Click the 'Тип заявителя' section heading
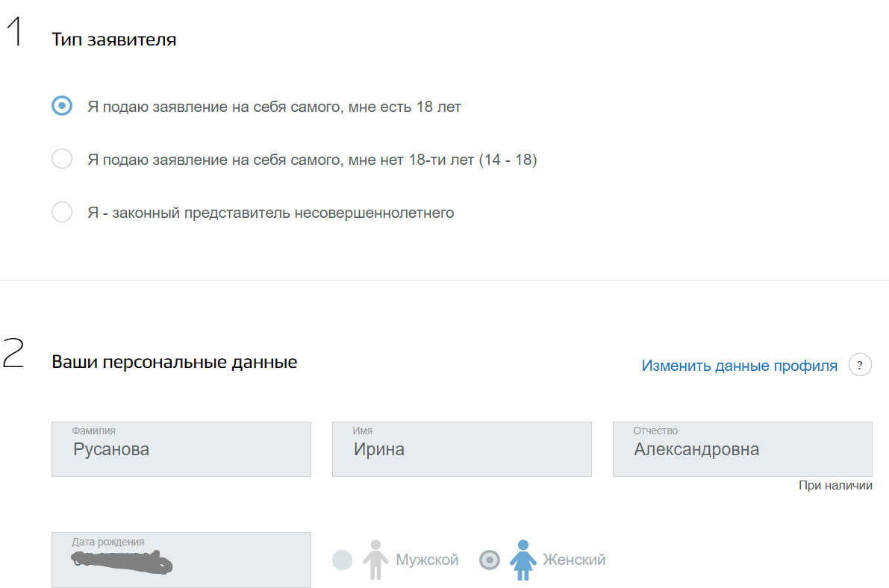 114,40
